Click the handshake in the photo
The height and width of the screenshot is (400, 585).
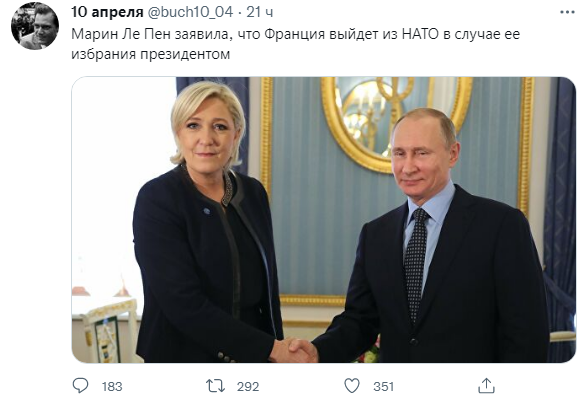295,351
